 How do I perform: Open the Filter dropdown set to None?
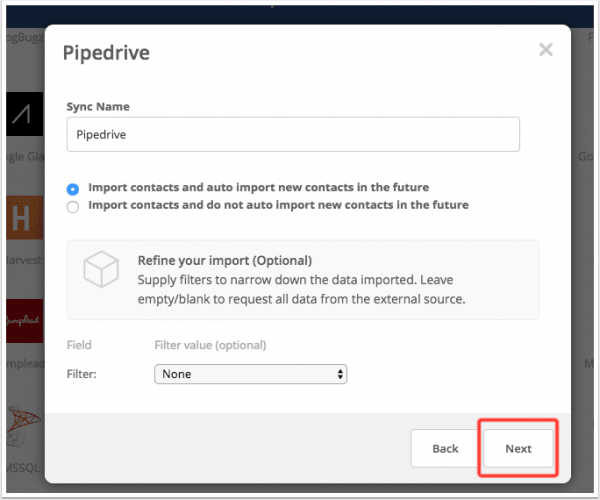pyautogui.click(x=251, y=374)
